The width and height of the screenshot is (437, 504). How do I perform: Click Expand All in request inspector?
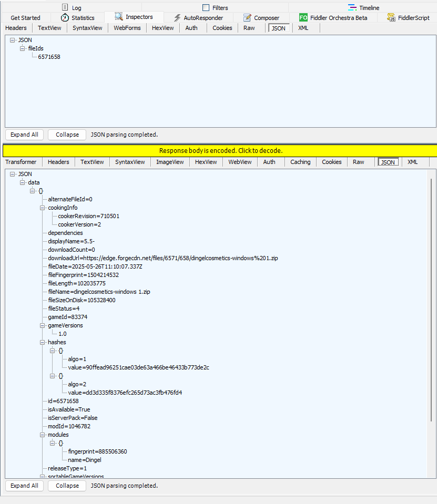(x=24, y=135)
